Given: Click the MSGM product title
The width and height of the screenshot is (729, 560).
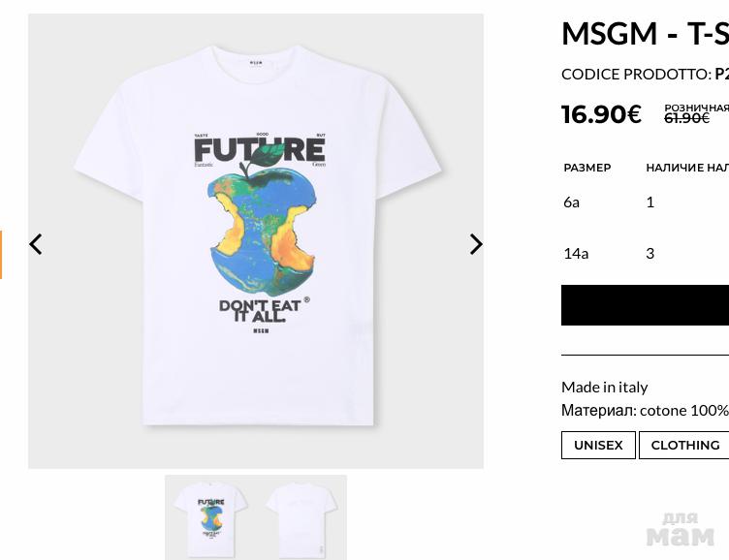Looking at the screenshot, I should (645, 33).
